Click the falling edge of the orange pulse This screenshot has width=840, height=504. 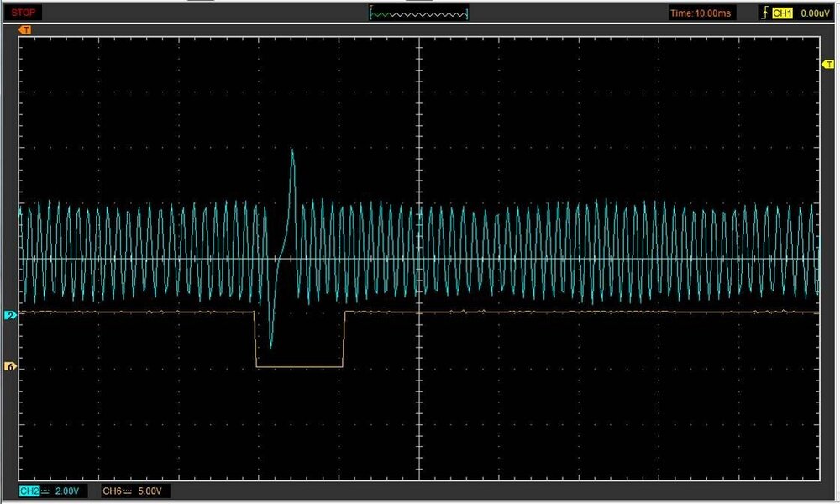pyautogui.click(x=255, y=339)
